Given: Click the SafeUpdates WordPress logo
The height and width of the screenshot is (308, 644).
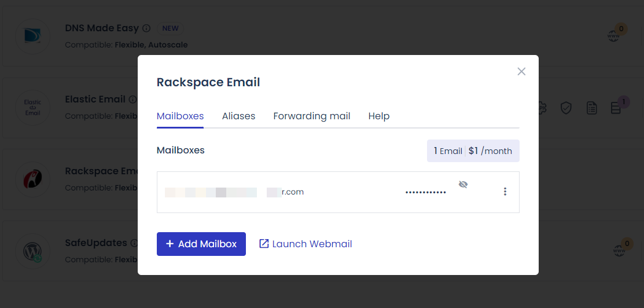Looking at the screenshot, I should [33, 251].
